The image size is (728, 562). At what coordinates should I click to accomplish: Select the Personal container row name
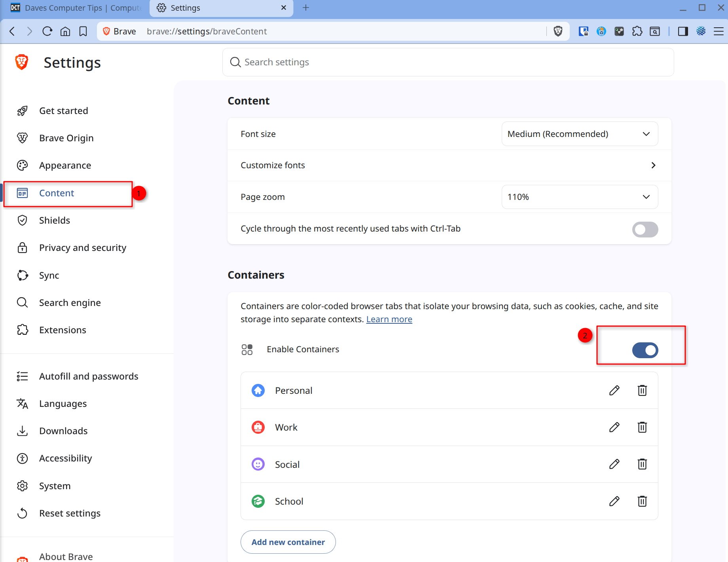coord(294,391)
